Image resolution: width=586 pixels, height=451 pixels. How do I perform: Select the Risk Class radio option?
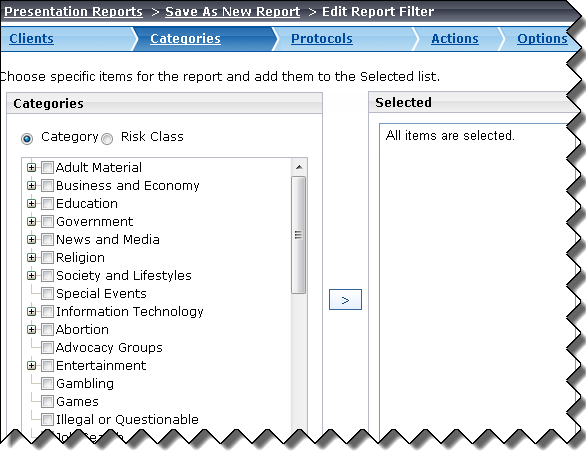pyautogui.click(x=107, y=139)
